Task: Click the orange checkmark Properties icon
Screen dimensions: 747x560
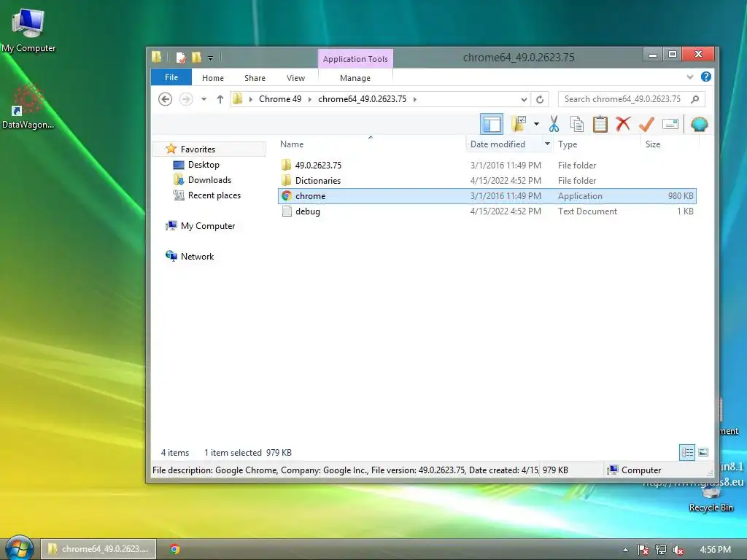Action: [646, 124]
